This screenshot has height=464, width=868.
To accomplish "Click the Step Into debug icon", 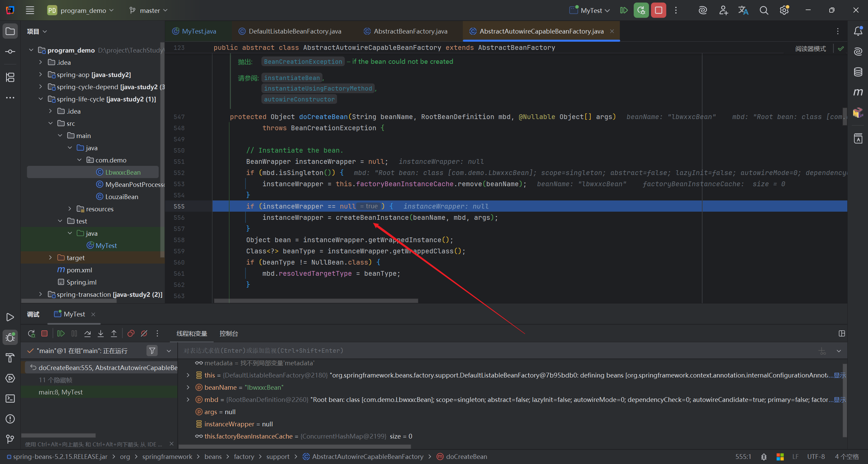I will tap(101, 333).
